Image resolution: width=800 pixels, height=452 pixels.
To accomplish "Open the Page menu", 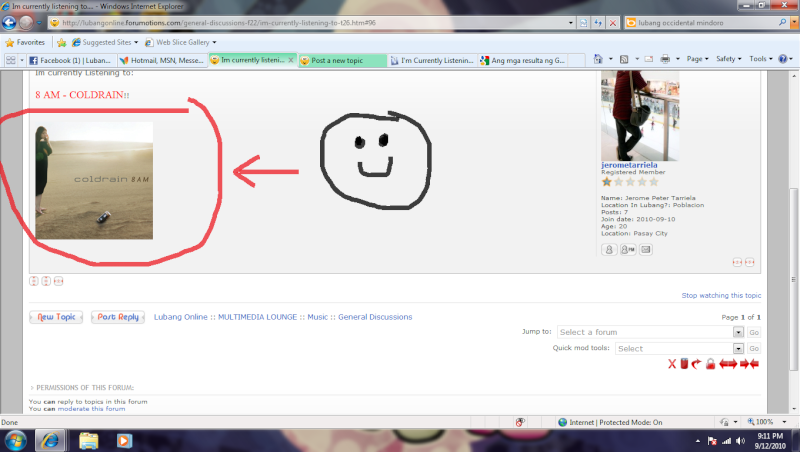I will 697,59.
